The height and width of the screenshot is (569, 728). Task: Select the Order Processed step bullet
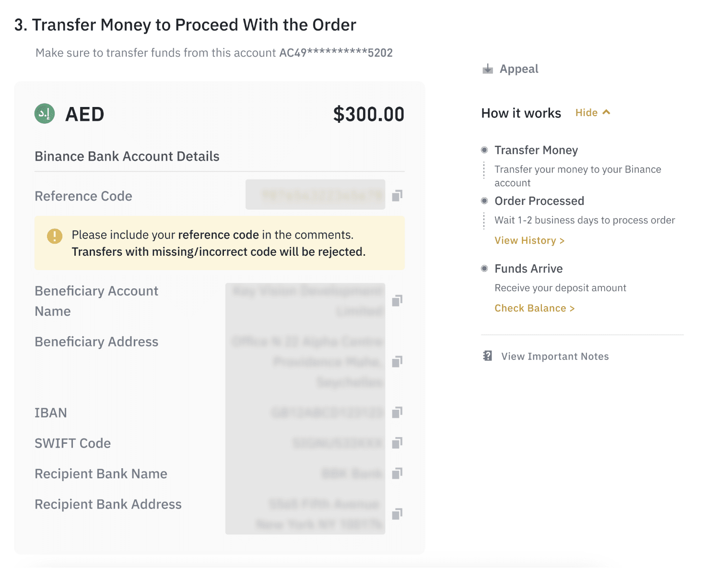[484, 201]
